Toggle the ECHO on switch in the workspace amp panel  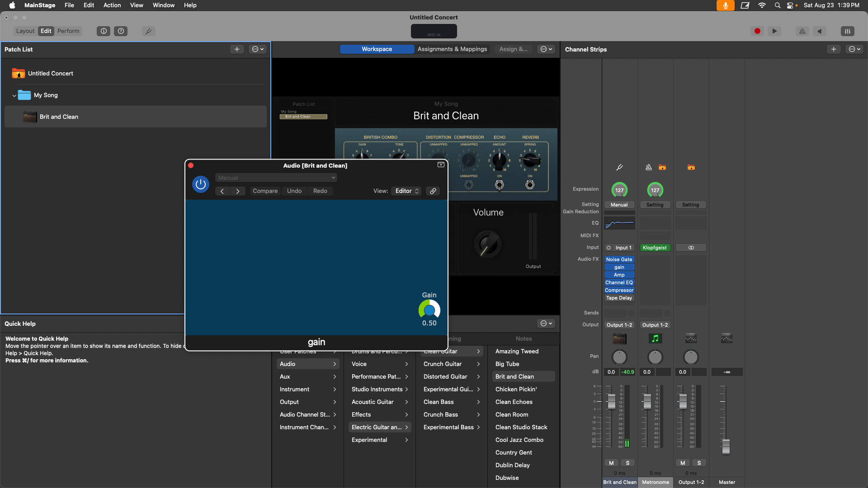[x=499, y=185]
